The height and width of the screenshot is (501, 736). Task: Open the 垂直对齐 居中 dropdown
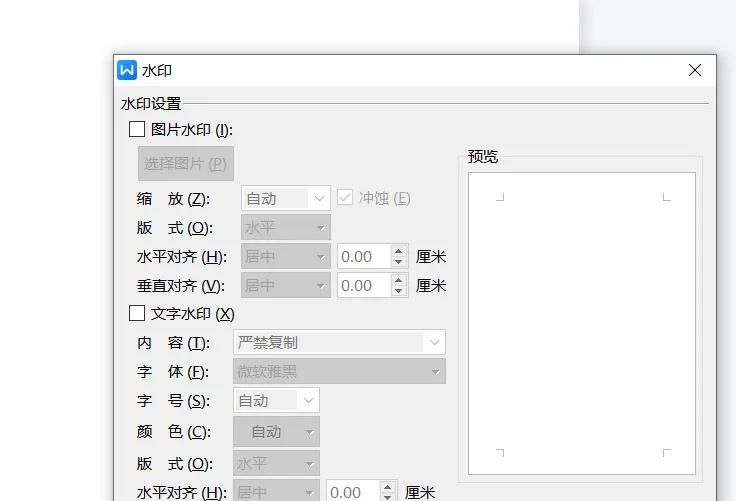(286, 286)
